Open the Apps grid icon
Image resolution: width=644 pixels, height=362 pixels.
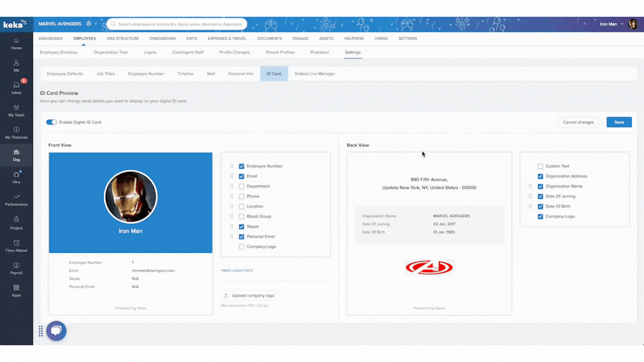16,288
